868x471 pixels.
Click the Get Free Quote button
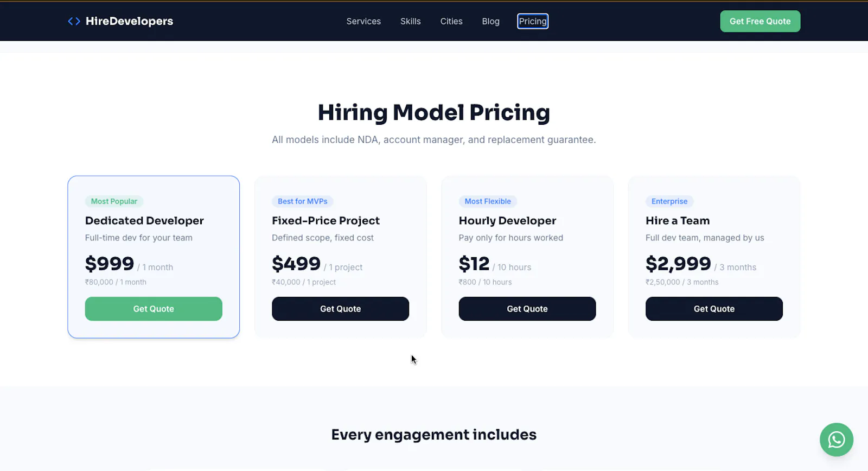click(x=760, y=21)
